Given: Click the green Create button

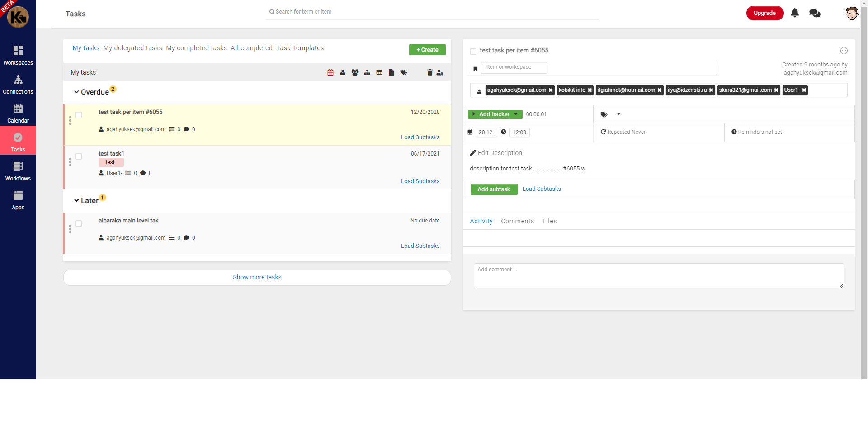Looking at the screenshot, I should [x=427, y=50].
